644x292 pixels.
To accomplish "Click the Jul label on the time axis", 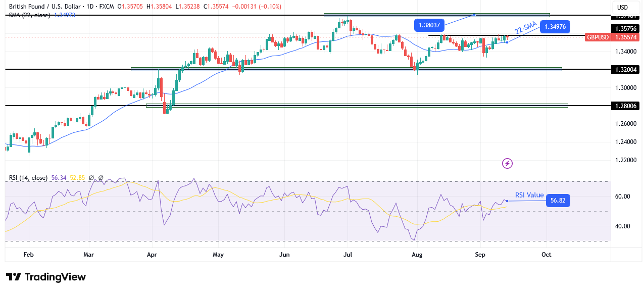I will point(347,255).
